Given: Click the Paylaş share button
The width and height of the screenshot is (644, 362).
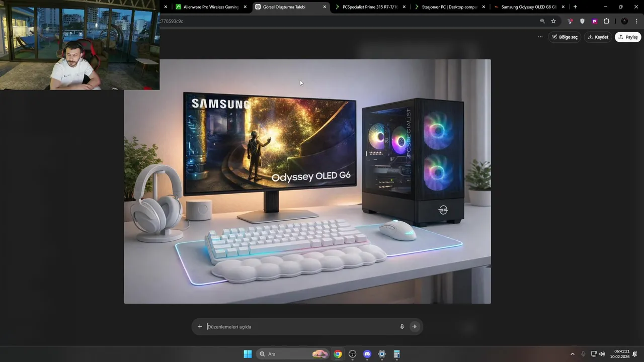Looking at the screenshot, I should [628, 37].
